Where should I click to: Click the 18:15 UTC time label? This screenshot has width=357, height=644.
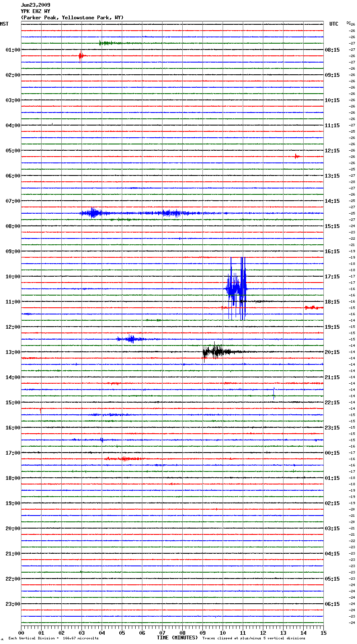pos(332,301)
